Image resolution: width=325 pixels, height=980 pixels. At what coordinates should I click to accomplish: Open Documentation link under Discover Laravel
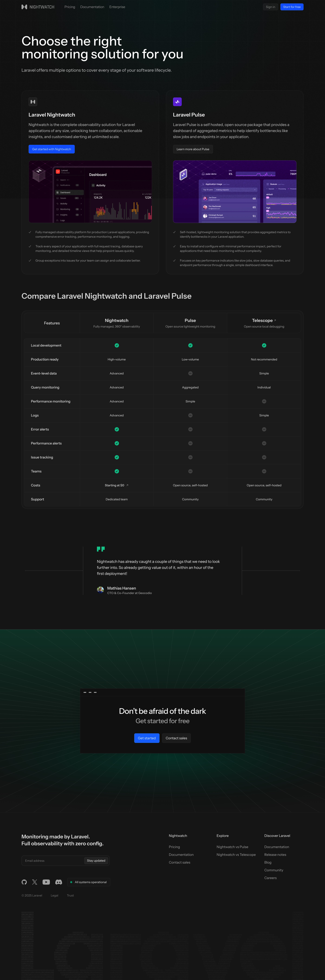tap(277, 847)
